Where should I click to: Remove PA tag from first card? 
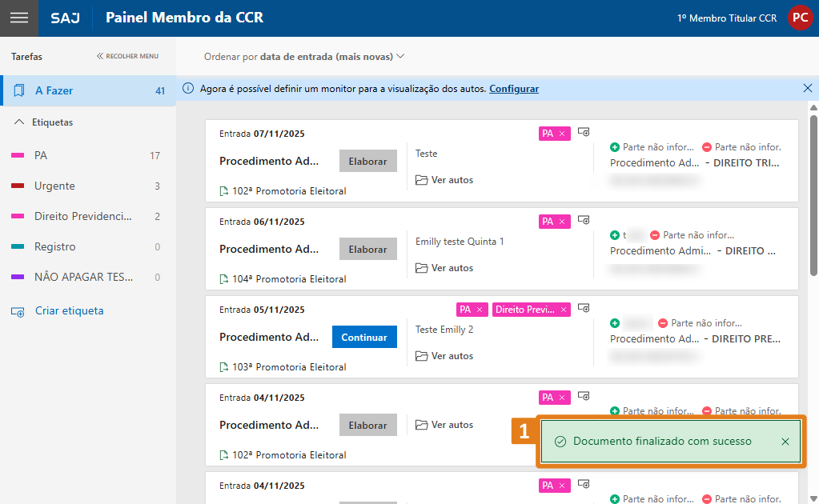(x=562, y=134)
